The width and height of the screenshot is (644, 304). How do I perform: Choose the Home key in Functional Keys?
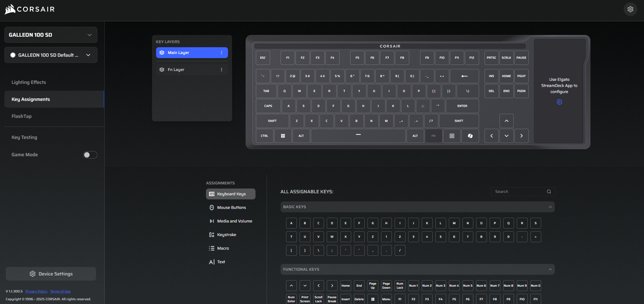(345, 286)
